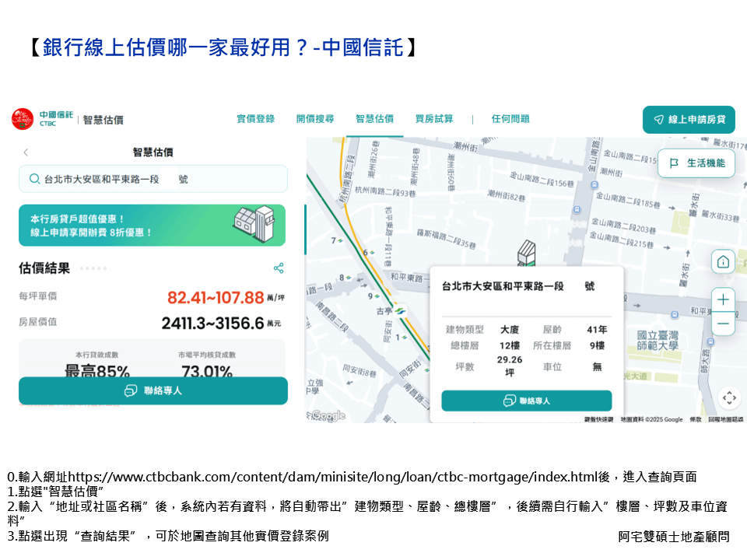The image size is (747, 560).
Task: Click the 本行房貸戶超值優惠 promo banner
Action: pos(152,226)
